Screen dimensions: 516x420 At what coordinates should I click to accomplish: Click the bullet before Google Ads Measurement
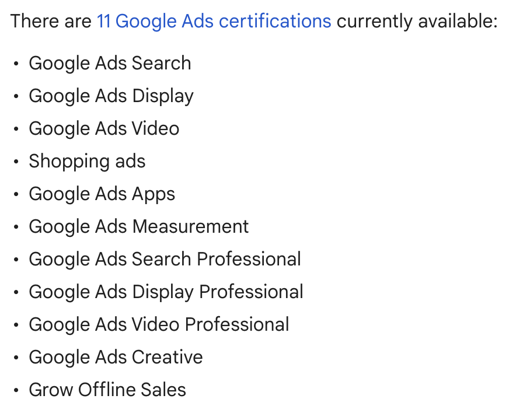click(16, 227)
